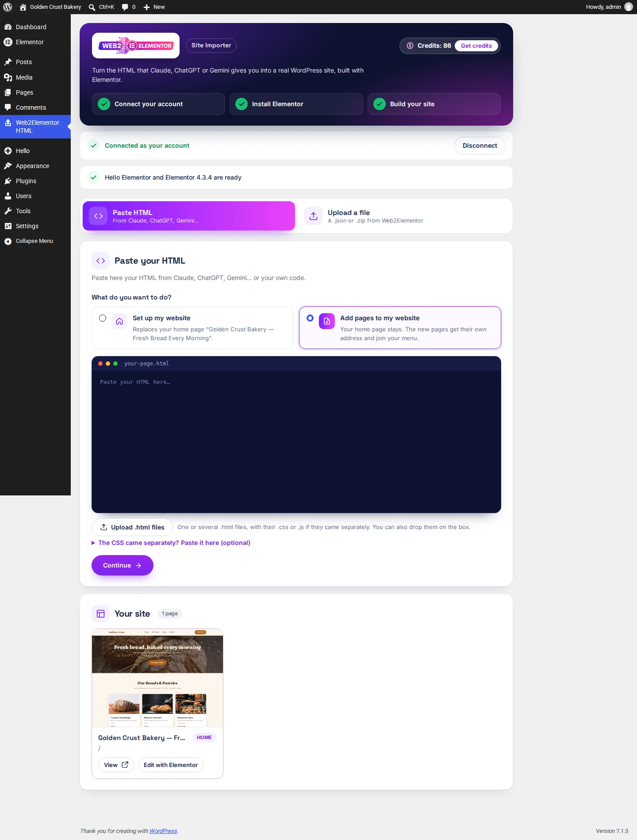Click the comments bubble icon in admin bar
The image size is (637, 840).
click(x=125, y=7)
